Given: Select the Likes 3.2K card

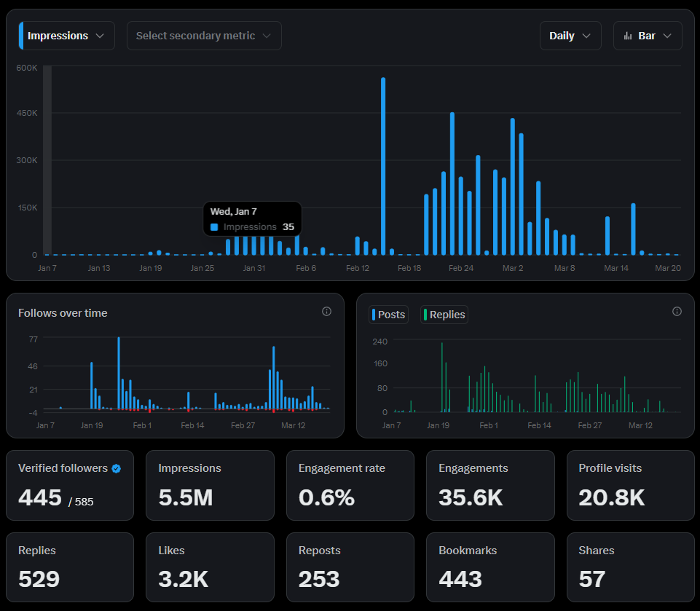Looking at the screenshot, I should (210, 567).
